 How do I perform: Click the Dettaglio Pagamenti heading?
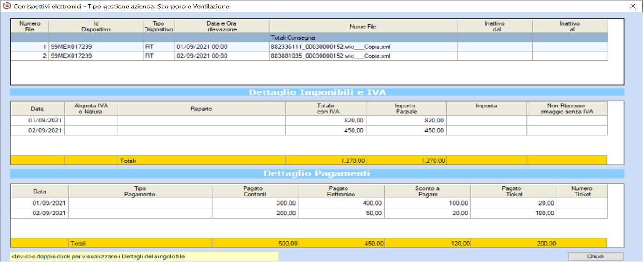point(317,174)
